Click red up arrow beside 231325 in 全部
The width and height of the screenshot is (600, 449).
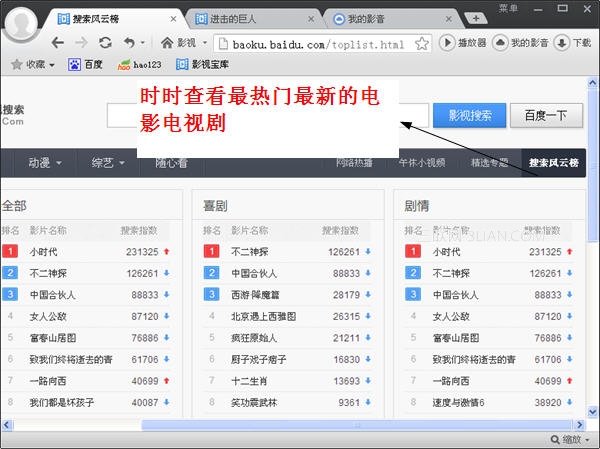click(166, 251)
